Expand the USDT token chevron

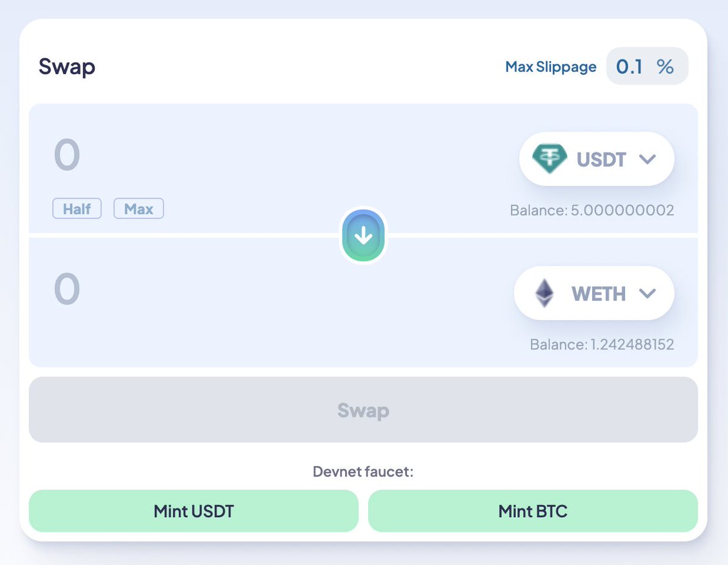coord(647,160)
